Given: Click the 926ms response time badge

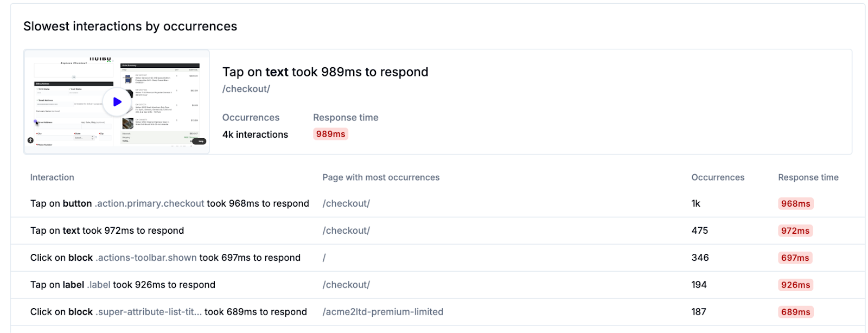Looking at the screenshot, I should [795, 285].
